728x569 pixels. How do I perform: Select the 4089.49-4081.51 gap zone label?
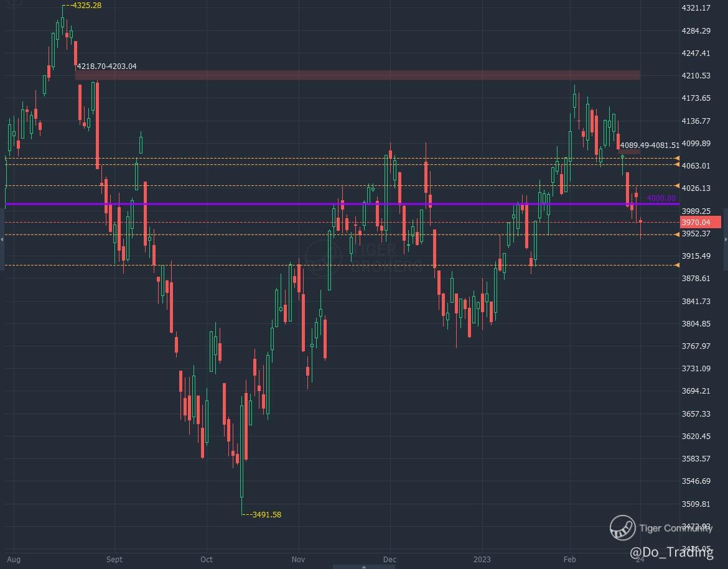click(x=650, y=146)
